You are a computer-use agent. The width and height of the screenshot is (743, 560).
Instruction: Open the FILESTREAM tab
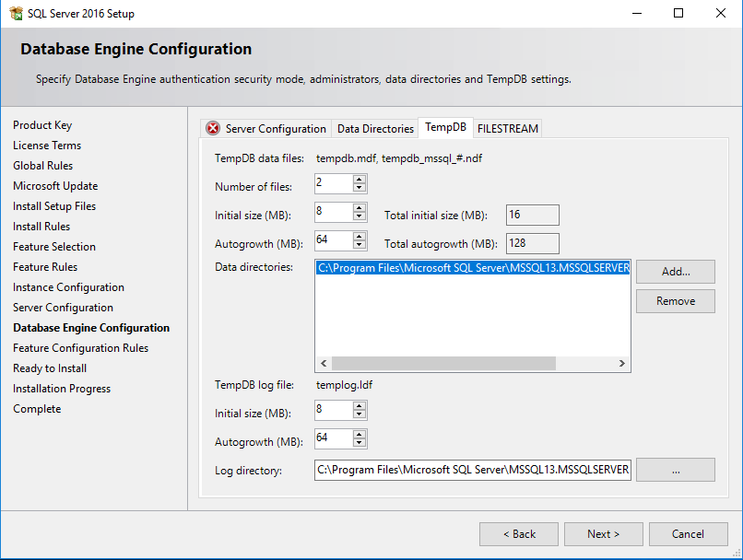click(x=508, y=128)
